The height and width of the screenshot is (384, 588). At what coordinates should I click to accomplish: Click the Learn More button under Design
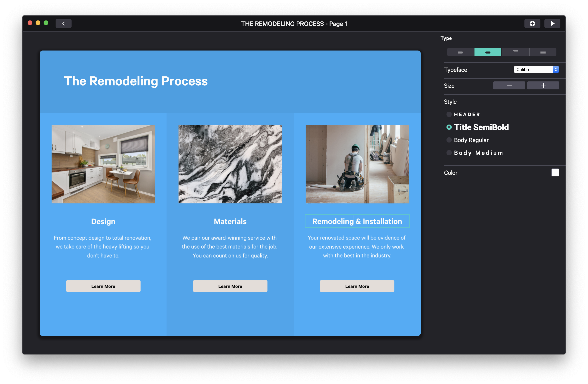[103, 286]
